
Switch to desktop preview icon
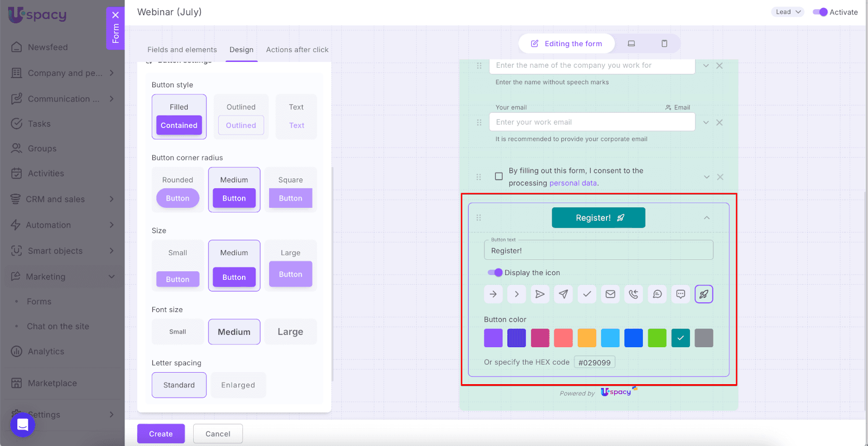point(631,43)
